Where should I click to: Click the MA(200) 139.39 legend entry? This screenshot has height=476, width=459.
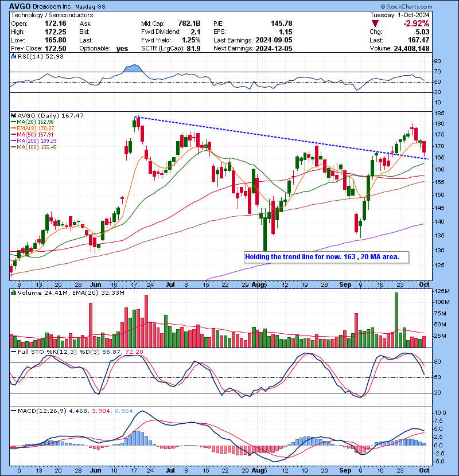[34, 141]
